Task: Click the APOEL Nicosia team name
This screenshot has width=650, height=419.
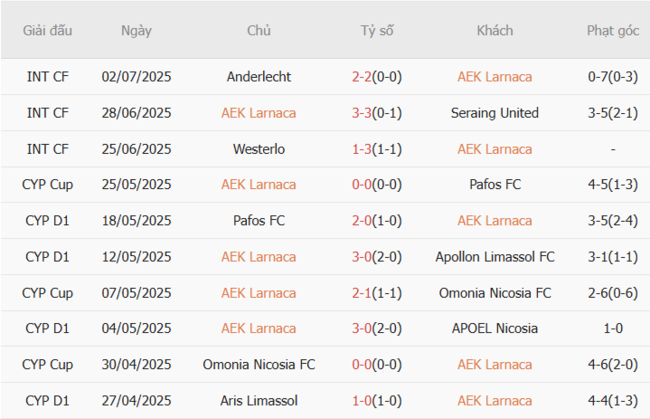Action: [494, 329]
